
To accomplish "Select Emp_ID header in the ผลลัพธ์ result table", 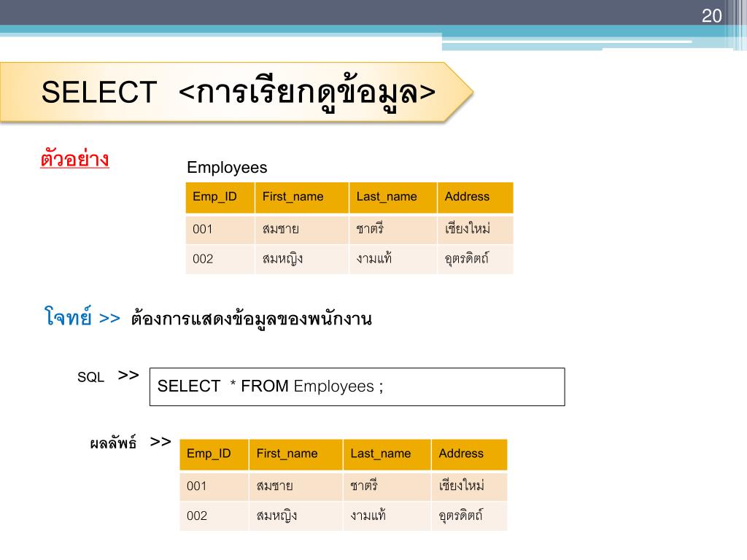I will [214, 454].
